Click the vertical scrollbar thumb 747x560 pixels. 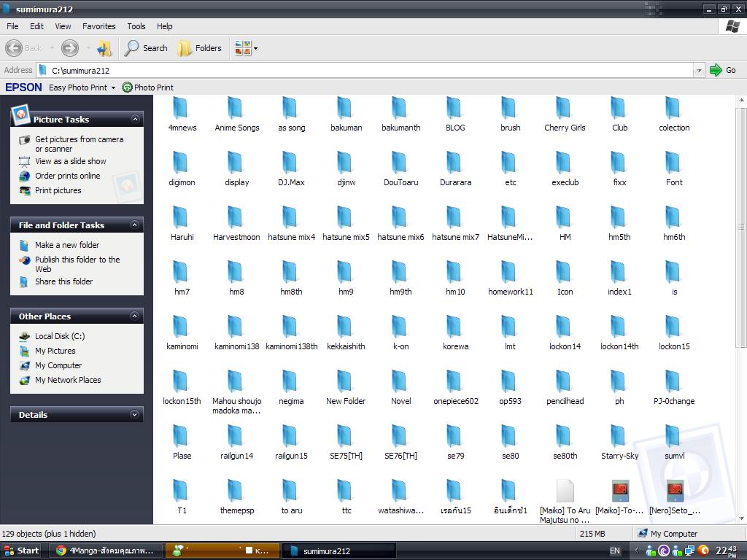pyautogui.click(x=741, y=227)
